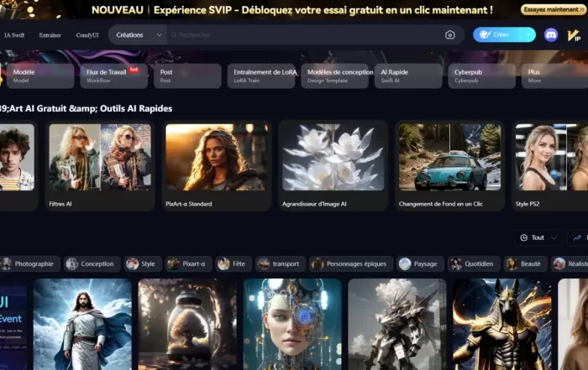Select the Quotidien category avatar
Image resolution: width=588 pixels, height=370 pixels.
(x=455, y=263)
